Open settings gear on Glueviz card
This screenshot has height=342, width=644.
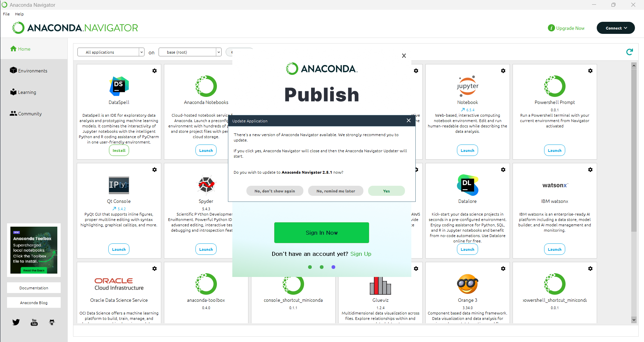tap(416, 269)
